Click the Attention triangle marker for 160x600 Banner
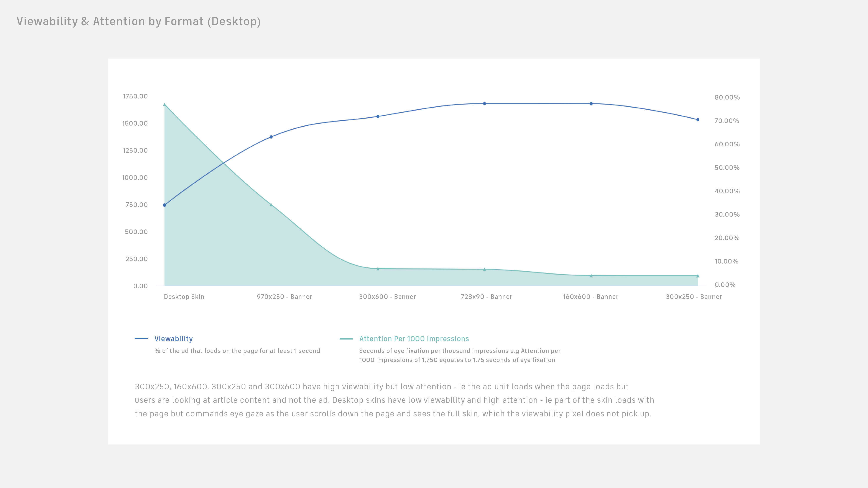 591,275
